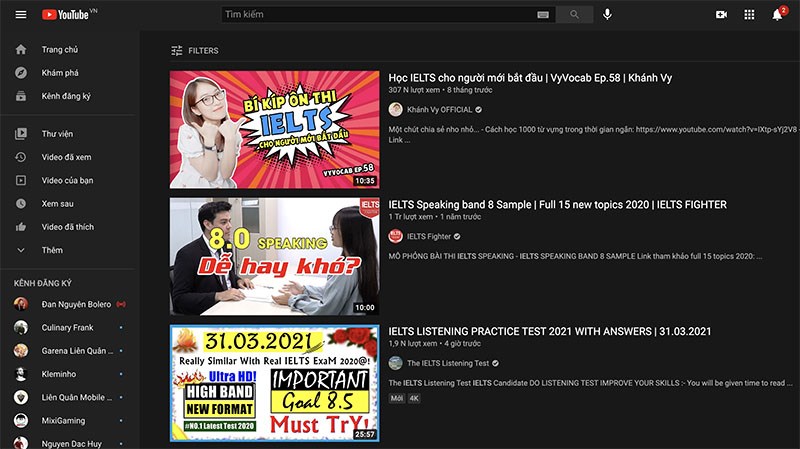Click the magnifier search button
Image resolution: width=800 pixels, height=449 pixels.
point(574,14)
